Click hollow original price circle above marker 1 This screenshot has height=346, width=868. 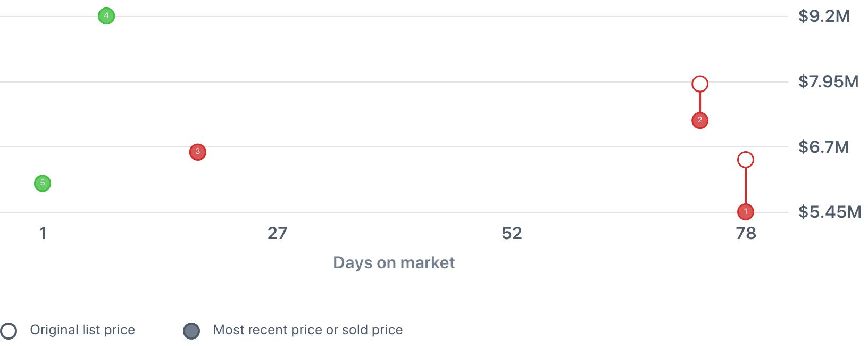click(746, 160)
